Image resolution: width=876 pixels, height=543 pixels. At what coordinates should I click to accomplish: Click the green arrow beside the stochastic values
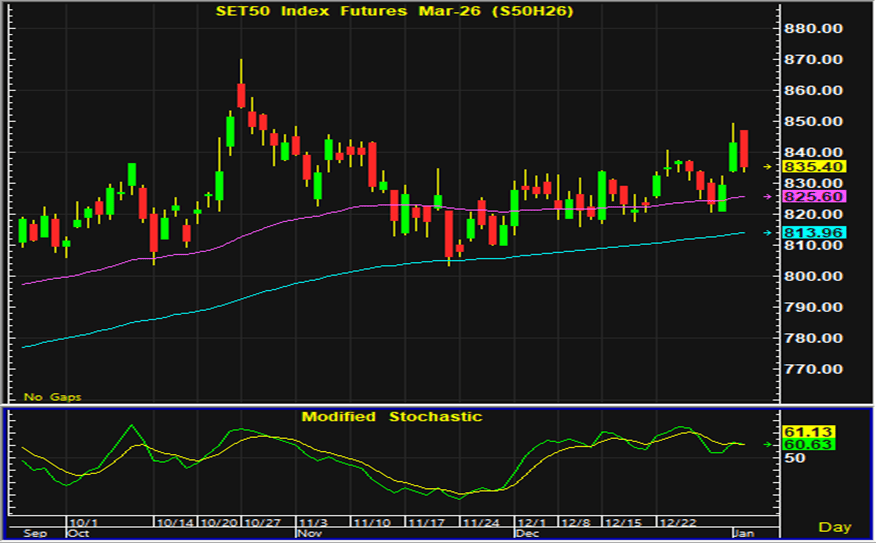[x=768, y=444]
